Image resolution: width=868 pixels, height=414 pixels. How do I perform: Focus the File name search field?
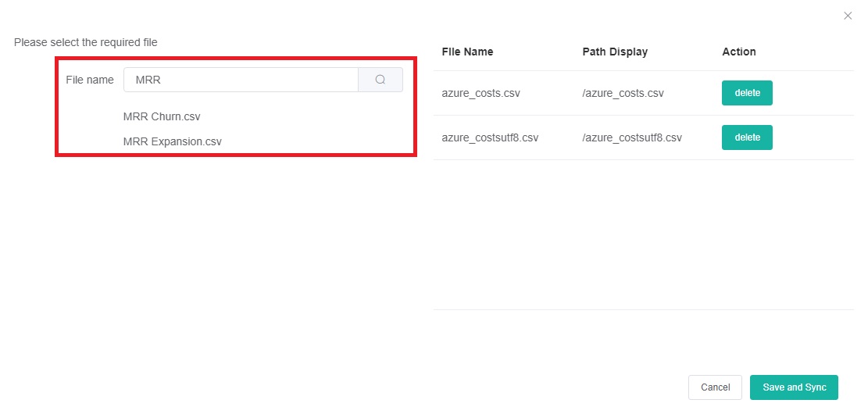241,80
